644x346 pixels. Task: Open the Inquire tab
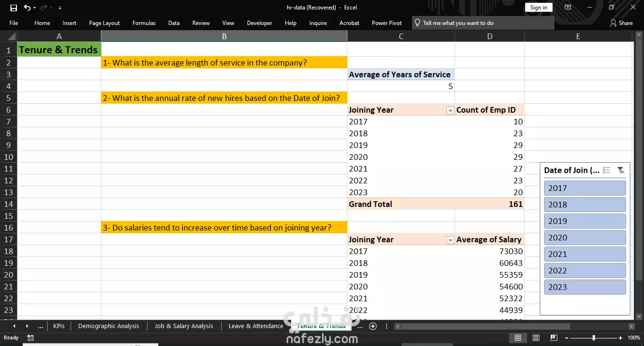point(318,23)
